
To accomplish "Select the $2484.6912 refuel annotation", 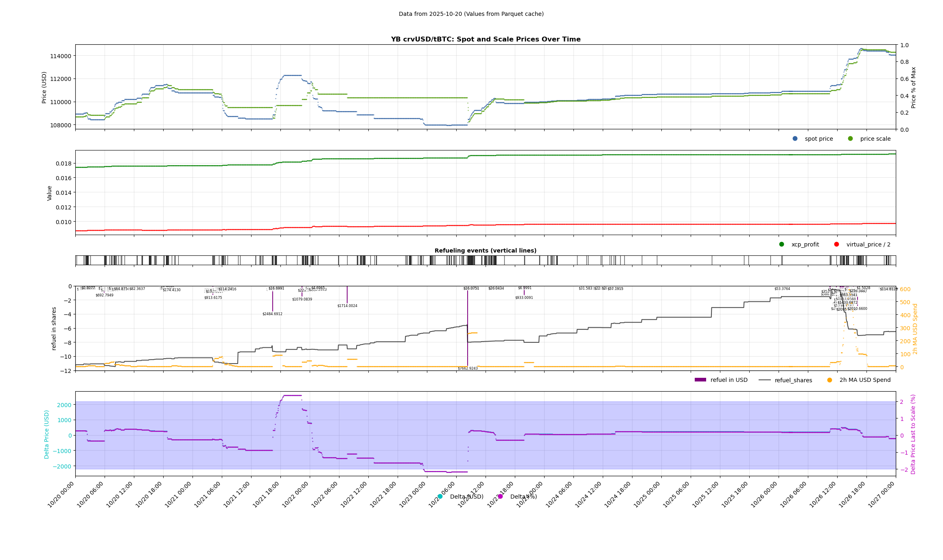I will click(272, 314).
